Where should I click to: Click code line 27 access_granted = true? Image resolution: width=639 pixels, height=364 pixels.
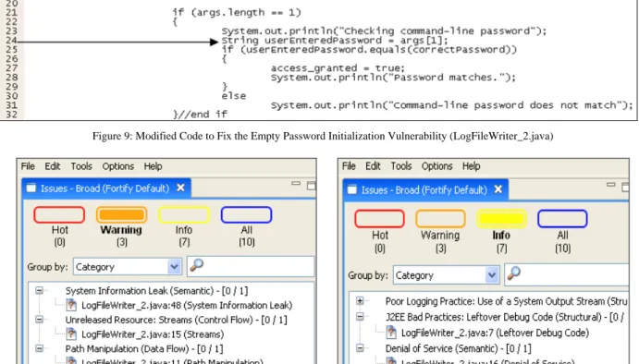pyautogui.click(x=338, y=68)
